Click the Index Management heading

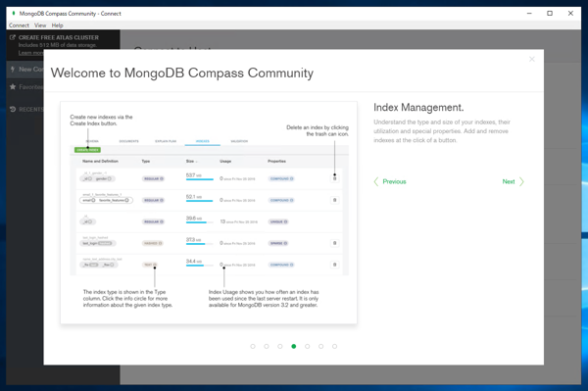pos(418,108)
